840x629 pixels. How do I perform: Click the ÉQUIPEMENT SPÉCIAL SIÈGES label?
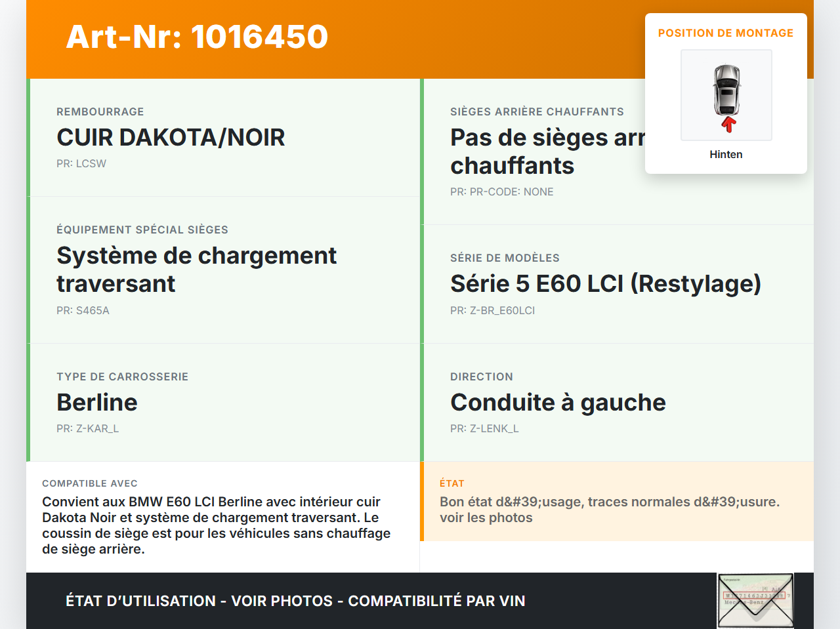point(142,230)
